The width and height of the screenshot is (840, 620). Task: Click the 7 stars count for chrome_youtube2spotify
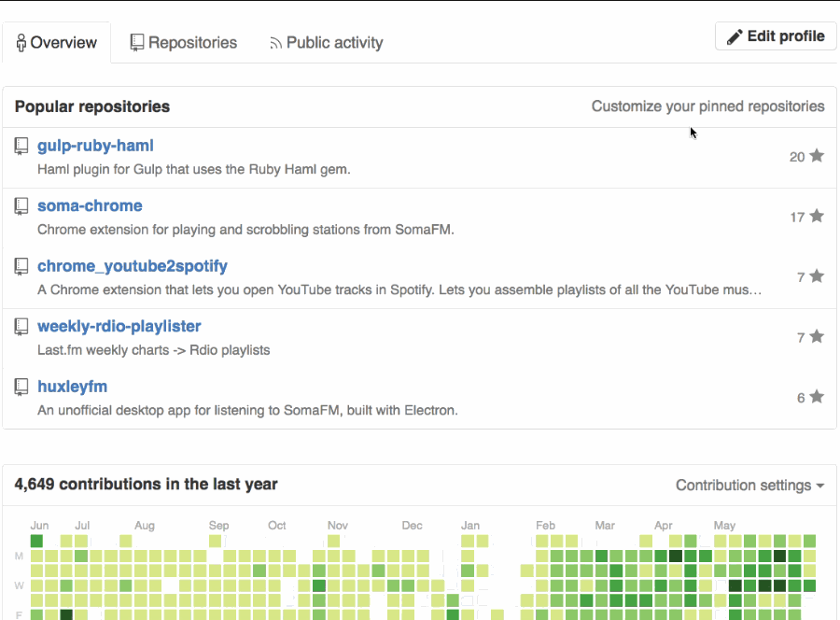click(801, 277)
